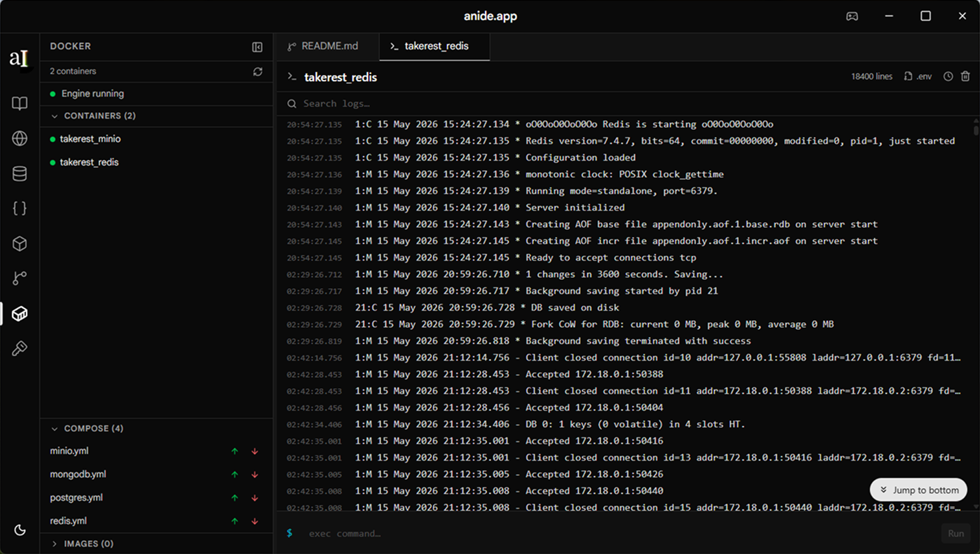Screen dimensions: 980x554
Task: Start redis.yml with the green up arrow
Action: click(x=235, y=521)
